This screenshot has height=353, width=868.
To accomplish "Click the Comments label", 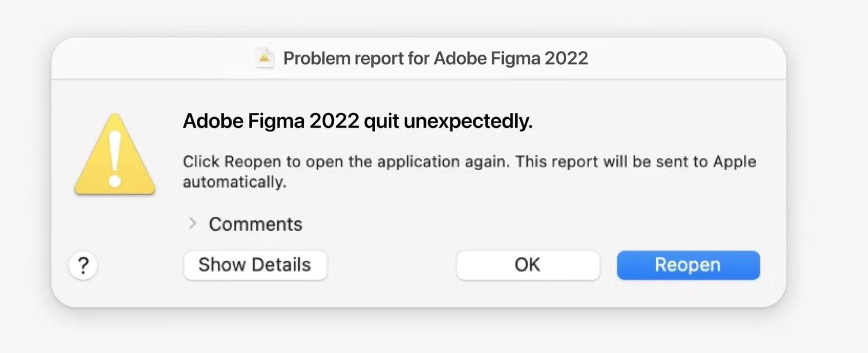I will click(x=256, y=224).
